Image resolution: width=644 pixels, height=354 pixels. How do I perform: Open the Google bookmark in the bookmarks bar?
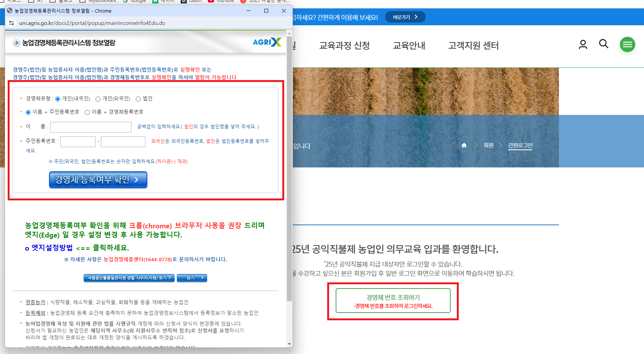[135, 1]
